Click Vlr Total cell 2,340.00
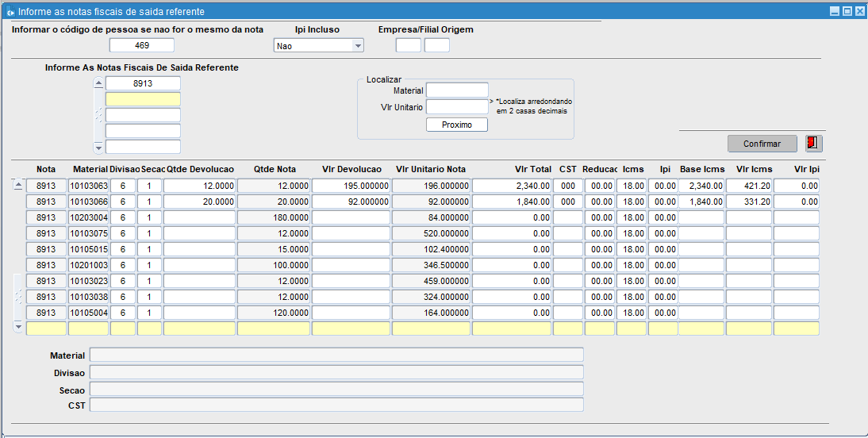The height and width of the screenshot is (438, 868). [x=512, y=186]
